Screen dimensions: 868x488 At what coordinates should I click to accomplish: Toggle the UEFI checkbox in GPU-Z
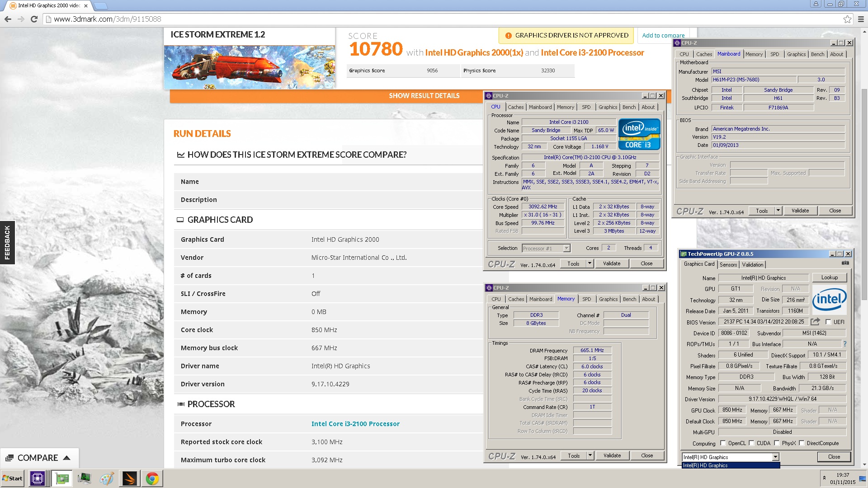828,322
